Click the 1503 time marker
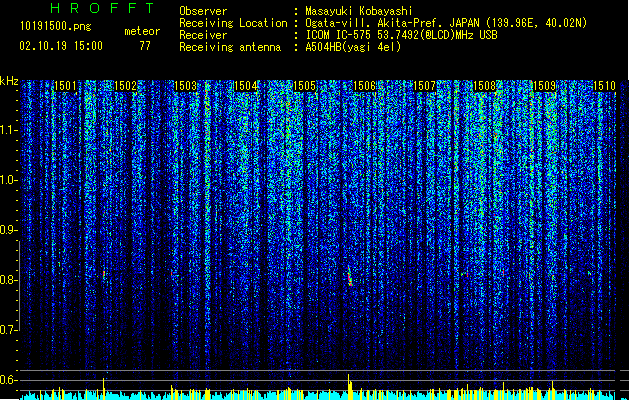629x400 pixels. coord(185,86)
